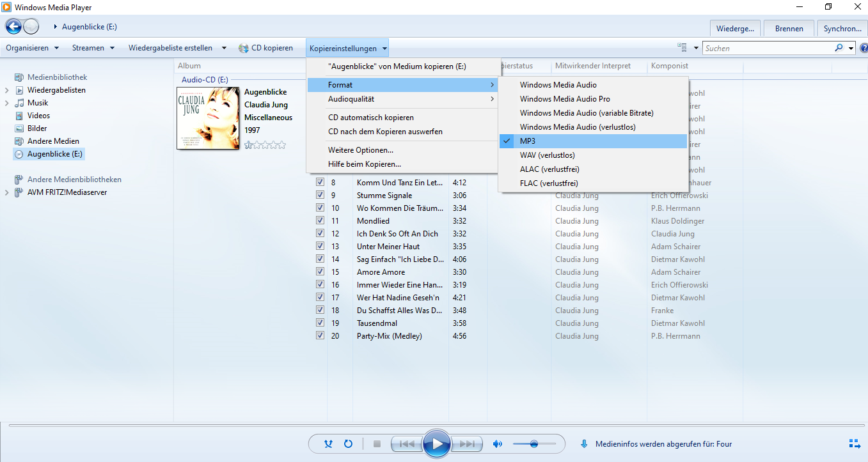Rate the album with star rating
The height and width of the screenshot is (462, 868).
pos(265,145)
